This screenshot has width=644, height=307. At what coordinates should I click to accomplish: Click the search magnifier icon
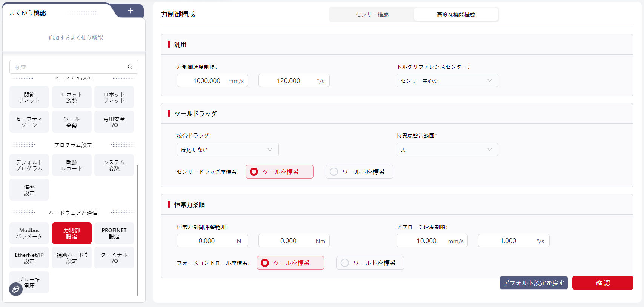[x=130, y=67]
